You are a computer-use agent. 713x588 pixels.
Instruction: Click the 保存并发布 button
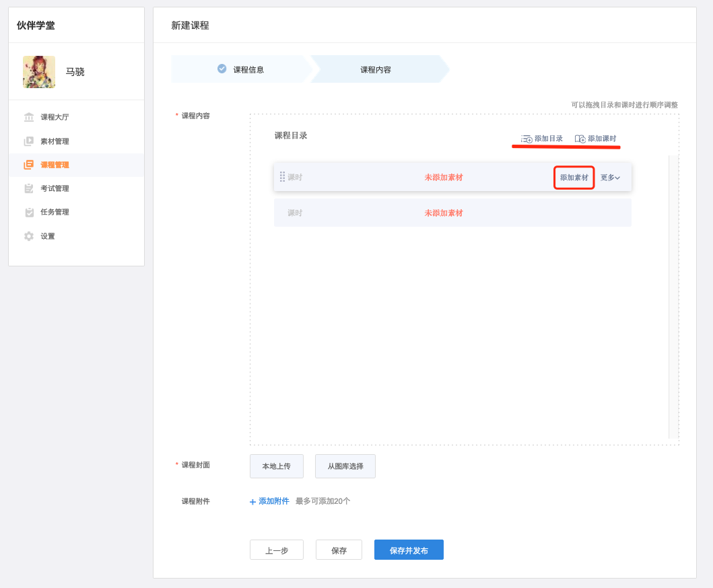[x=409, y=550]
